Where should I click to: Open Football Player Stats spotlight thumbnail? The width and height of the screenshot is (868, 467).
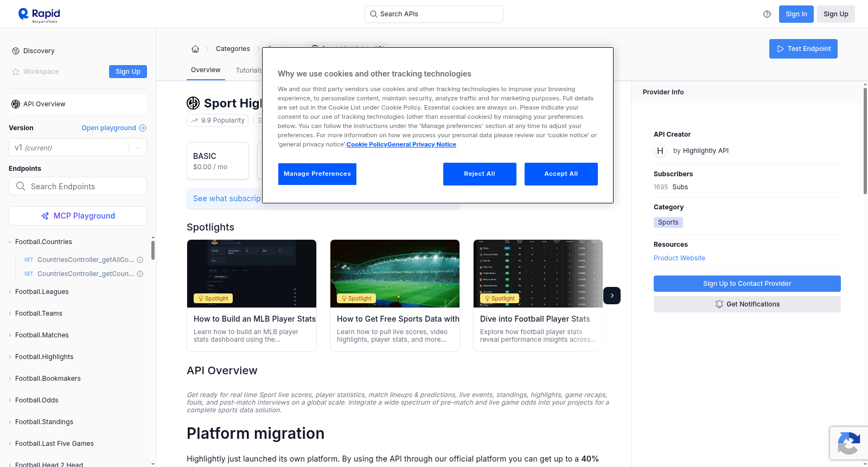tap(538, 273)
